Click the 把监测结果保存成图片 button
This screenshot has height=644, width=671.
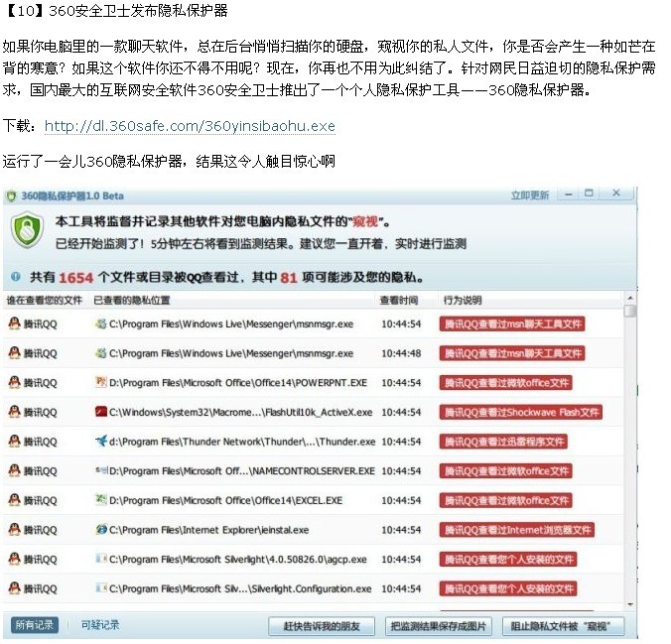pos(438,626)
